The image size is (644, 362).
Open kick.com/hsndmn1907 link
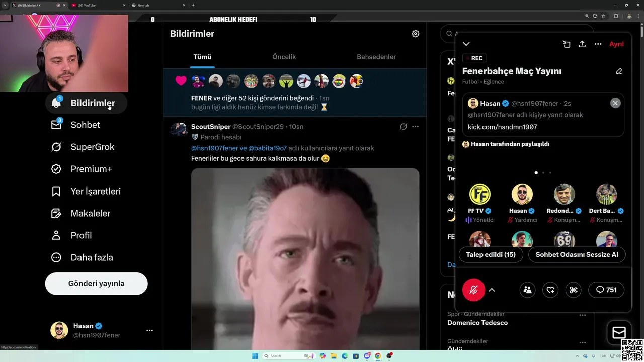[503, 127]
